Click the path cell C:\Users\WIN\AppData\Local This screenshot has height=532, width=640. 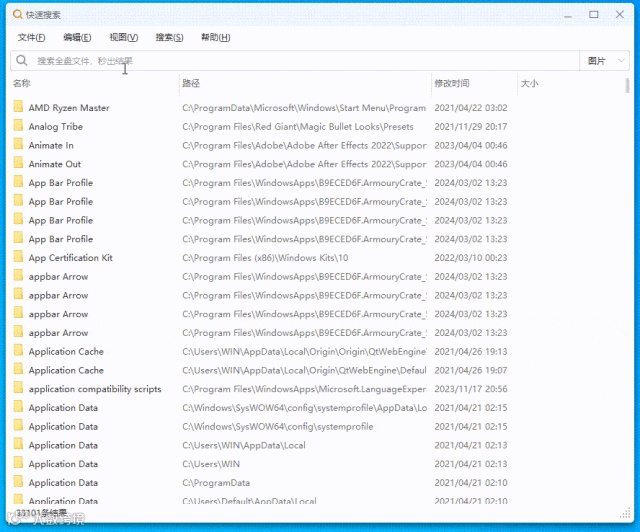pyautogui.click(x=244, y=445)
